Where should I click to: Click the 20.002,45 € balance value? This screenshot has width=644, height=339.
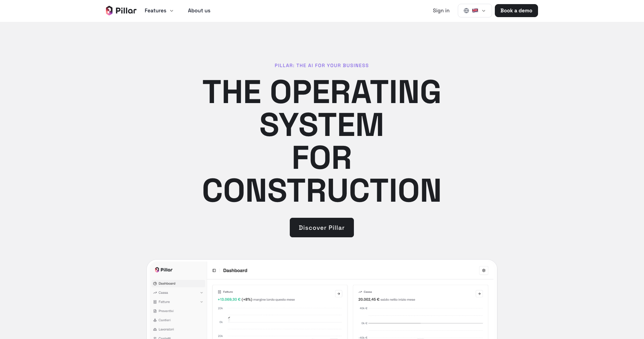369,300
